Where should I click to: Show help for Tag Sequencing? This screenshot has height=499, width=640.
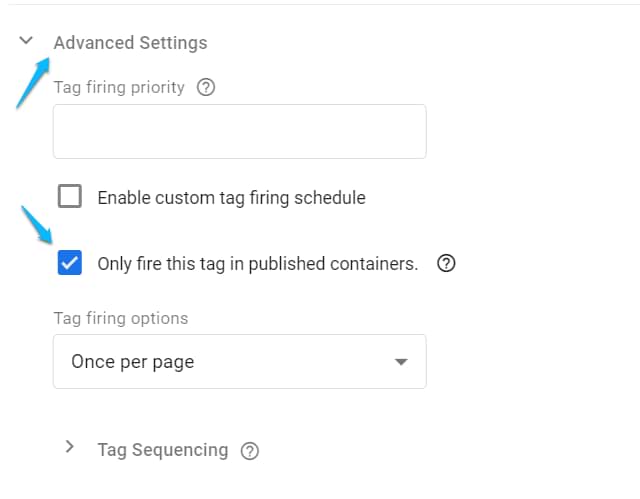click(x=250, y=451)
